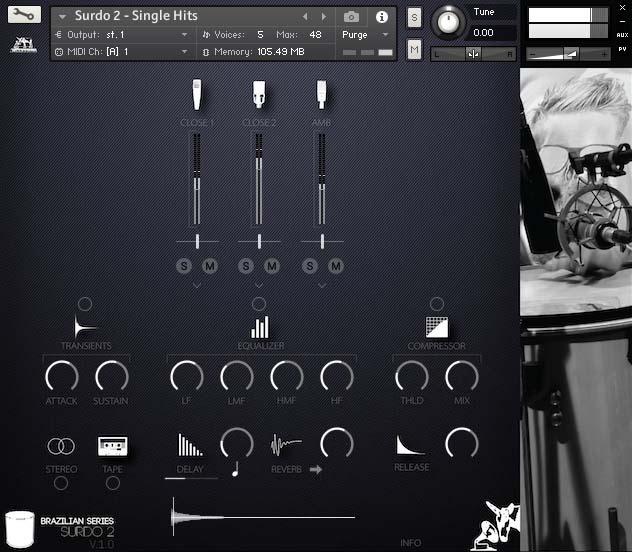Click the Compressor icon

[x=436, y=327]
